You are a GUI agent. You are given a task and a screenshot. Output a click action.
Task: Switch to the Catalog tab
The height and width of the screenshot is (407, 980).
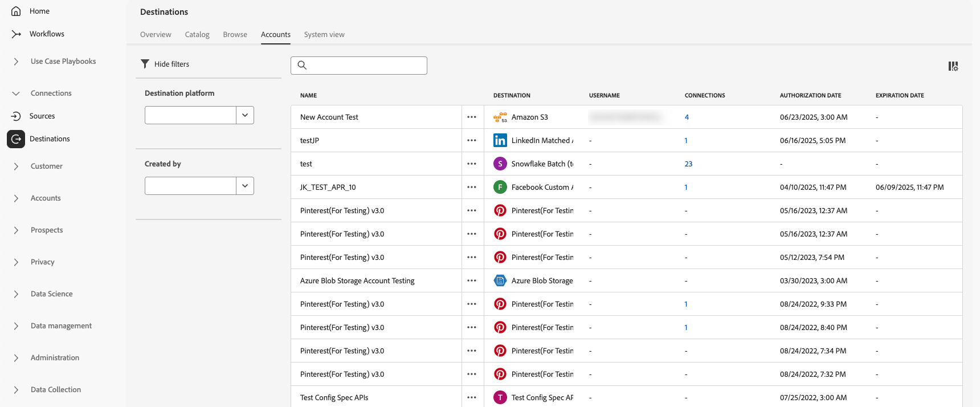(197, 34)
